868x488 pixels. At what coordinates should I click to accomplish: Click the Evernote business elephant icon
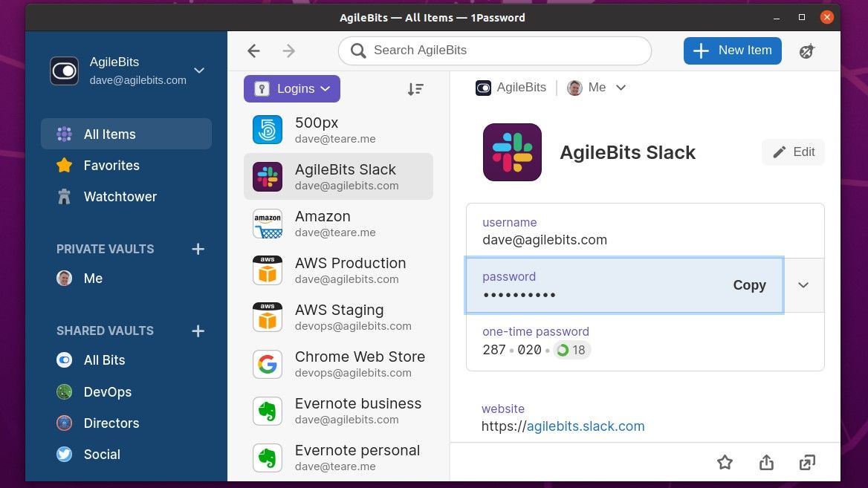click(268, 411)
